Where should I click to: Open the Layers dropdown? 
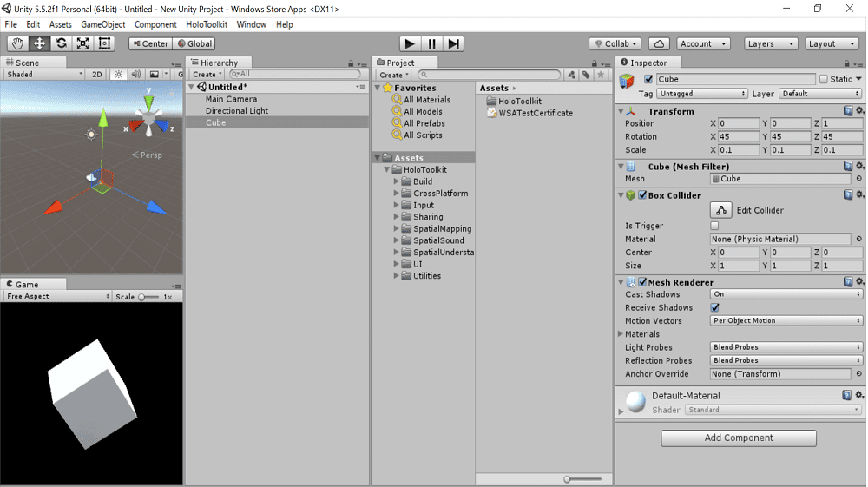point(771,43)
